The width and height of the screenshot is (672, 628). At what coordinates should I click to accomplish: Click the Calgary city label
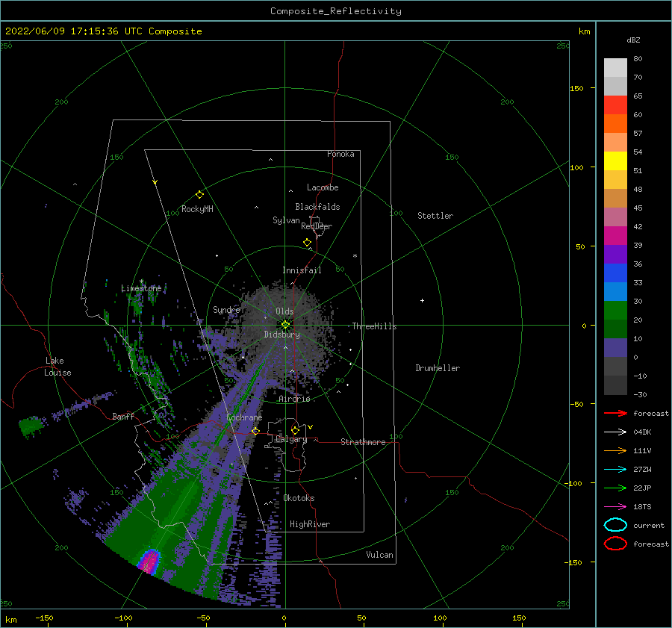291,439
